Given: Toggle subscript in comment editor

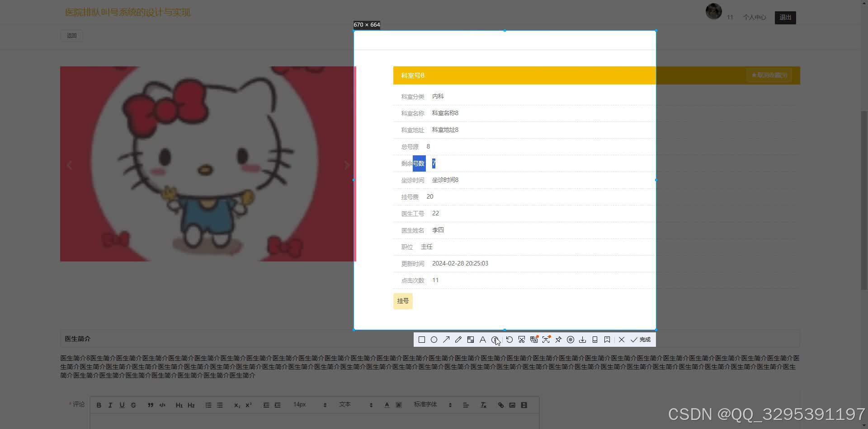Looking at the screenshot, I should click(237, 405).
